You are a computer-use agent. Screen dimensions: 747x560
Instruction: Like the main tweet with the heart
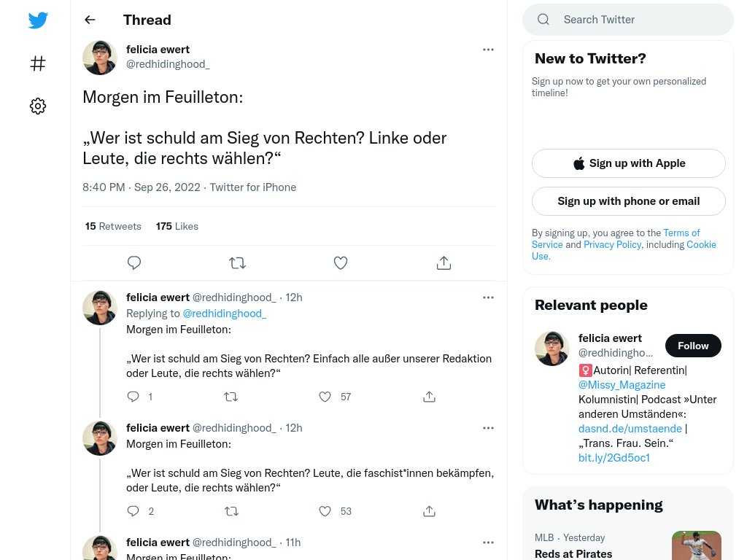point(341,262)
